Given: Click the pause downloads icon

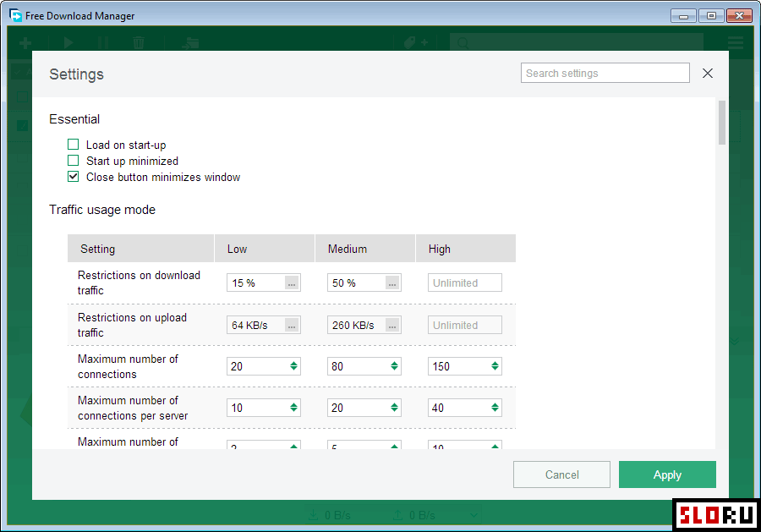Looking at the screenshot, I should pyautogui.click(x=103, y=43).
